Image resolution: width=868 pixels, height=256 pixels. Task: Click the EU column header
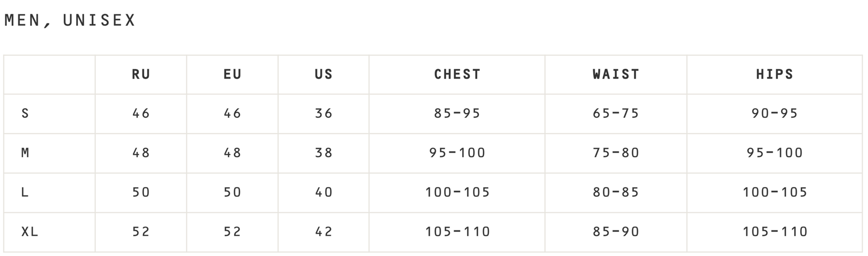232,74
